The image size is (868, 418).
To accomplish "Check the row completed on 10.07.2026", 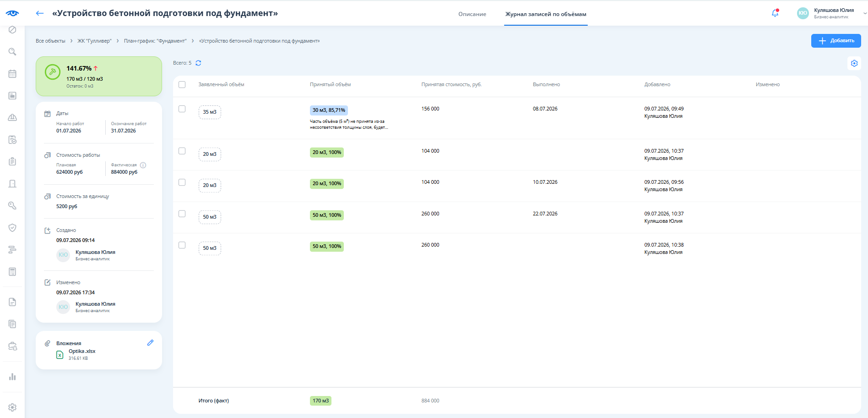I will pyautogui.click(x=182, y=182).
